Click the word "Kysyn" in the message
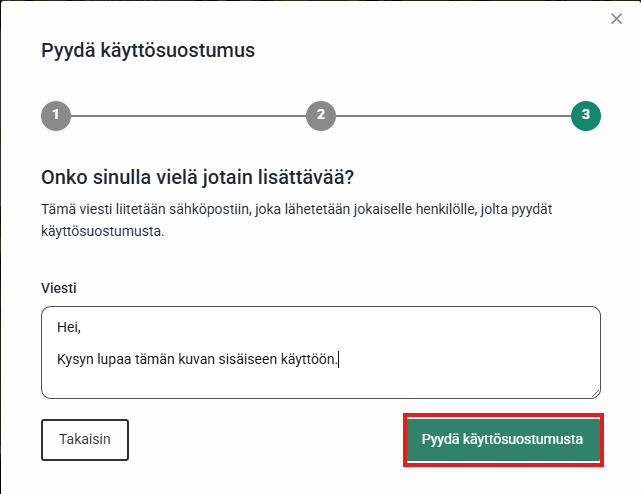This screenshot has height=494, width=641. [x=74, y=358]
